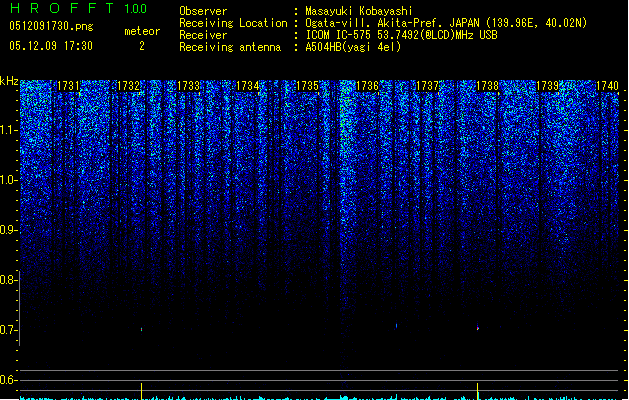This screenshot has height=400, width=629.
Task: Click the 0.6 frequency axis label
Action: 8,380
